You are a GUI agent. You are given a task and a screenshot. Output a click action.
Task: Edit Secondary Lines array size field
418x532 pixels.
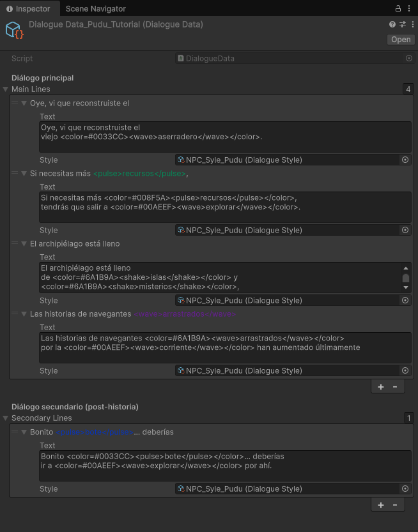coord(409,418)
